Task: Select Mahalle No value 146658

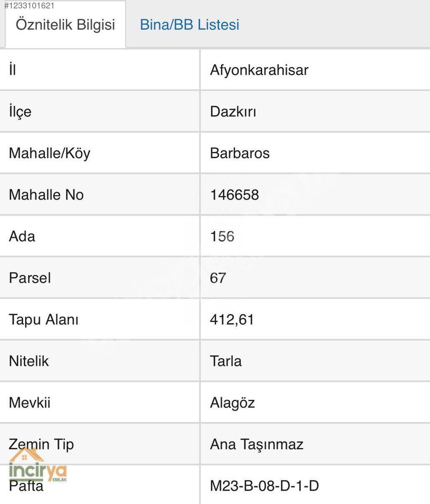Action: (x=235, y=195)
